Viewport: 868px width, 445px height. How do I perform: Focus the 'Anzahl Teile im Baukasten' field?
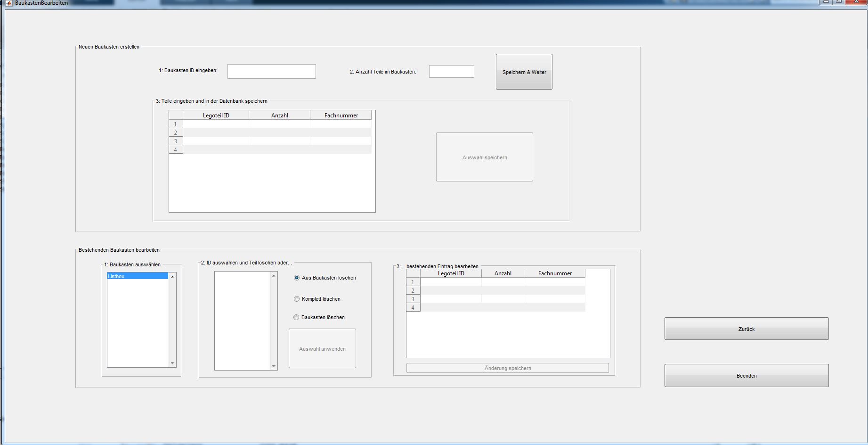click(451, 72)
